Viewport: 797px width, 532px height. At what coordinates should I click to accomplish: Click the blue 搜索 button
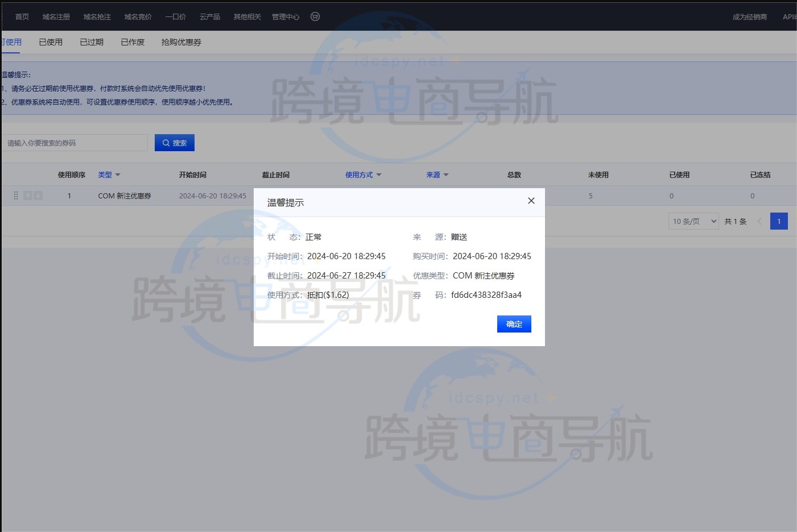pos(175,143)
